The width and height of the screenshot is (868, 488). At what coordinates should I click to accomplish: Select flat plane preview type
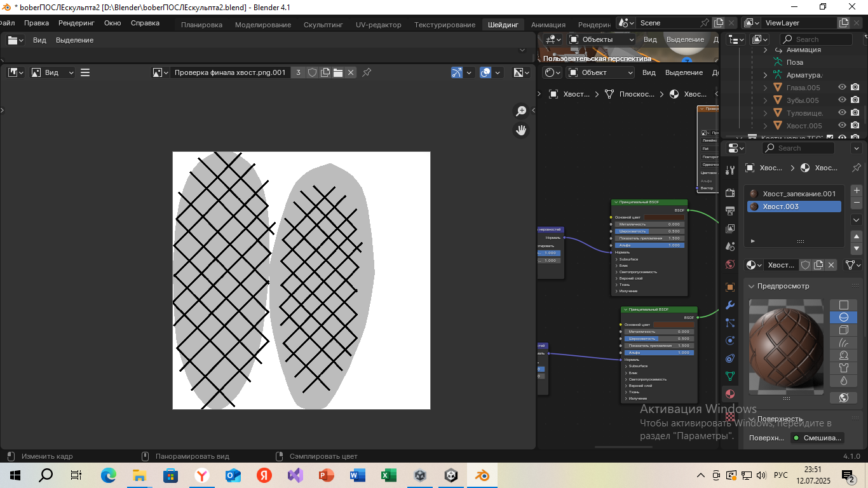tap(844, 305)
